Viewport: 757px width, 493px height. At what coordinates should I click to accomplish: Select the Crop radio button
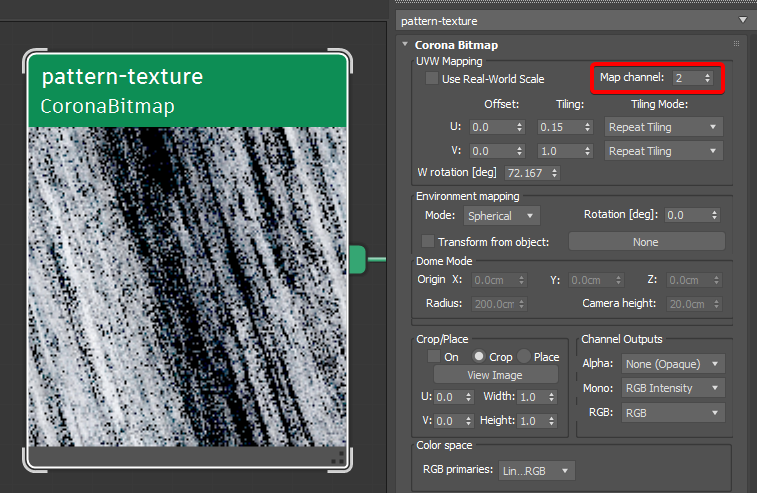tap(479, 357)
